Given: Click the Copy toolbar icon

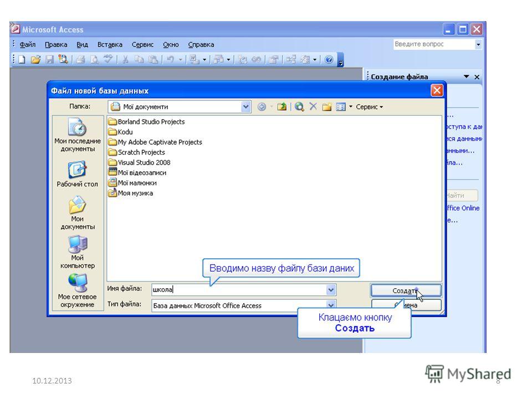Looking at the screenshot, I should [x=139, y=60].
